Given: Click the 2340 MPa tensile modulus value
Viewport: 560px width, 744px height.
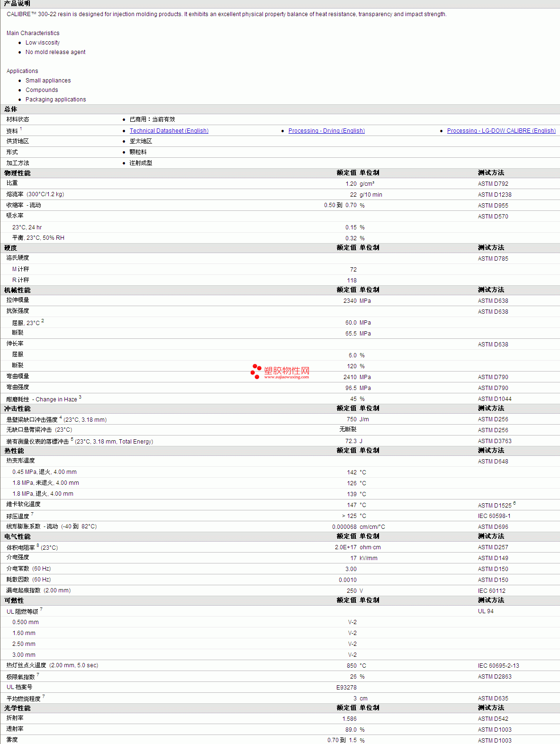Looking at the screenshot, I should click(x=357, y=301).
